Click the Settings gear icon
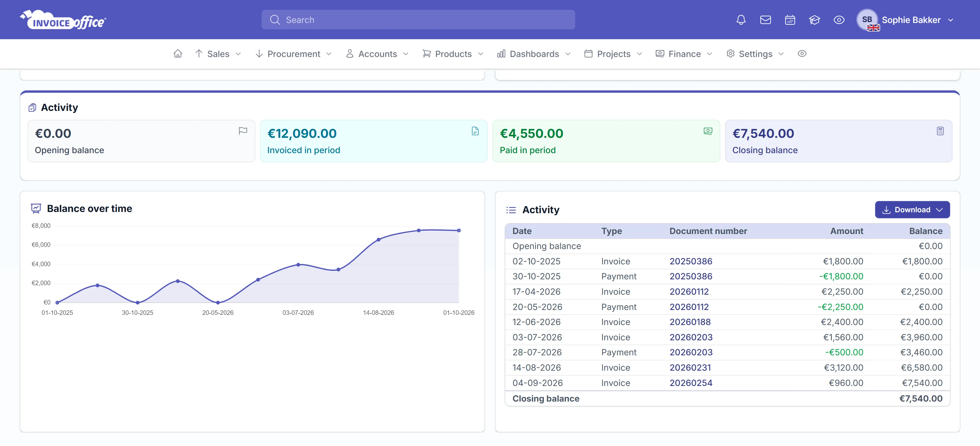This screenshot has width=980, height=446. tap(730, 54)
